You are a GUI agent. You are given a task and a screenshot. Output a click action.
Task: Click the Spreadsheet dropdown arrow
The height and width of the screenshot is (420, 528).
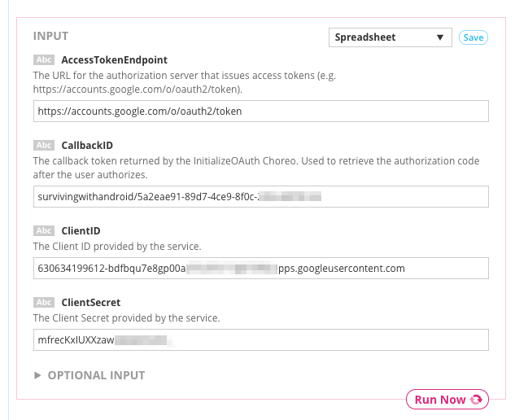click(x=440, y=37)
